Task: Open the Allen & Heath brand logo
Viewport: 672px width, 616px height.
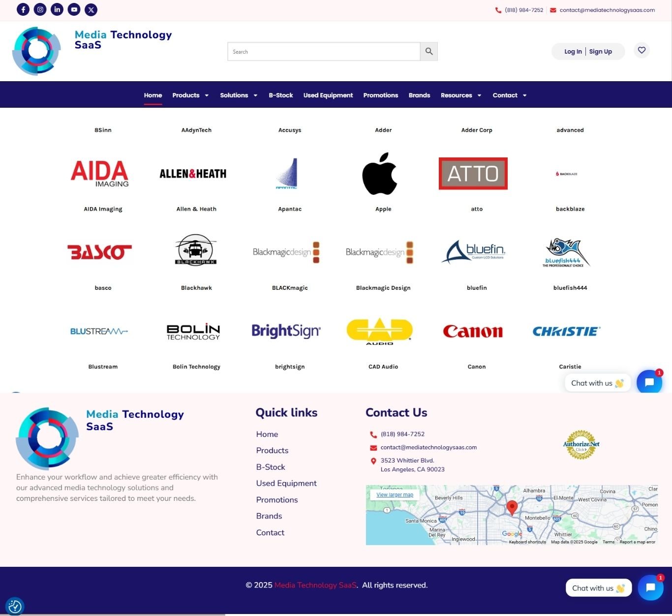Action: 193,174
